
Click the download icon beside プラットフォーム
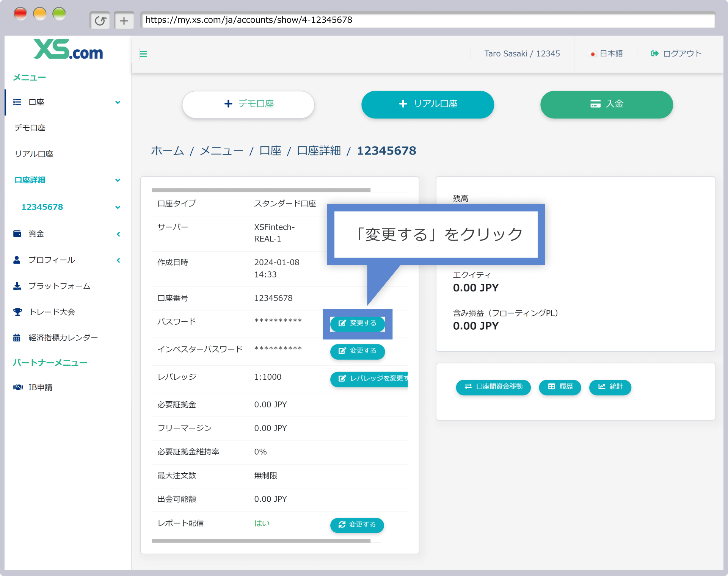pos(17,286)
